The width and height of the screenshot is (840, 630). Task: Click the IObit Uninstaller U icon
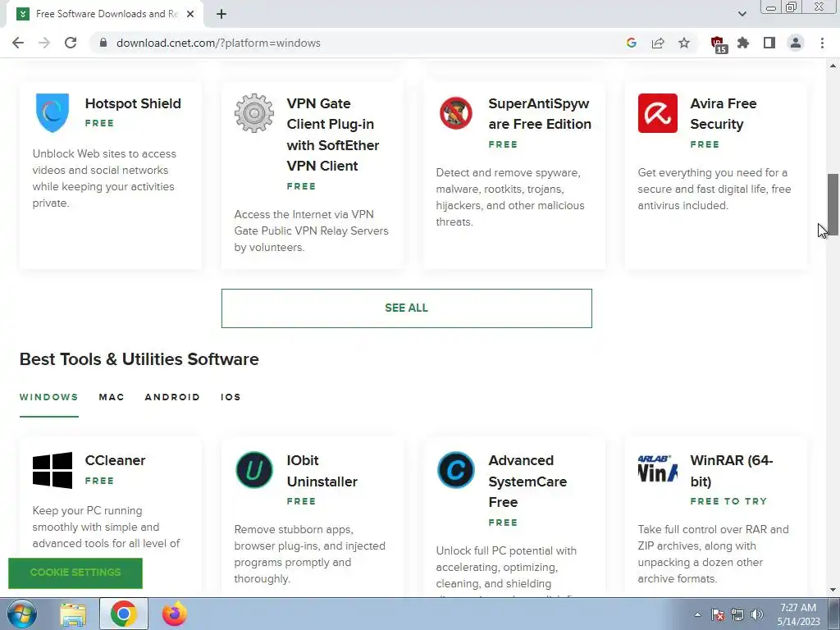[254, 470]
